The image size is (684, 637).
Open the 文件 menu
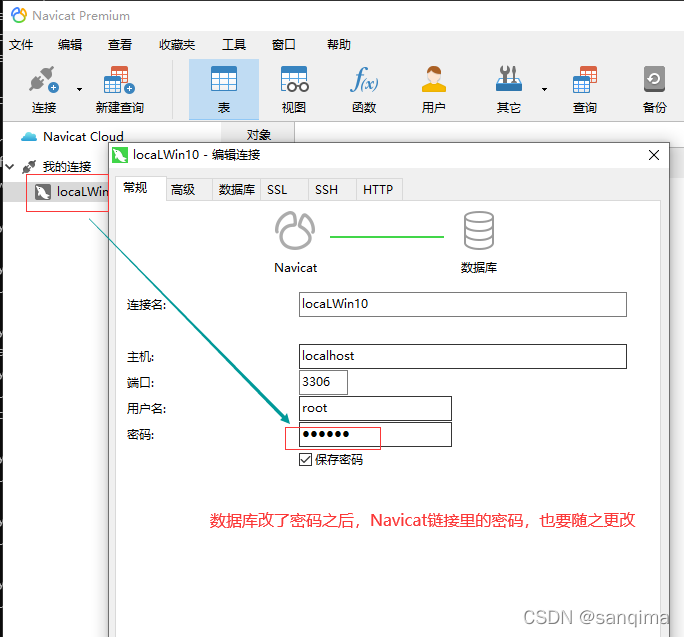click(x=21, y=45)
